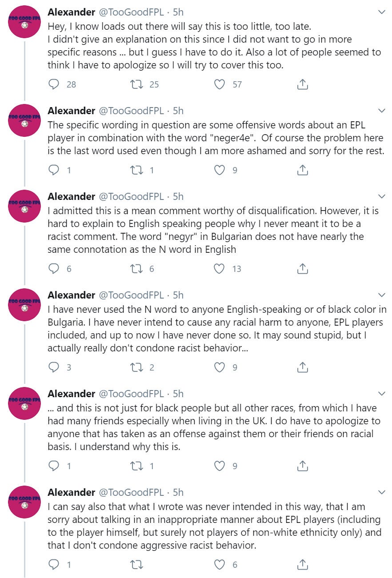Open the 5h timestamp on the "neger4e" tweet
392x578 pixels.
click(178, 111)
